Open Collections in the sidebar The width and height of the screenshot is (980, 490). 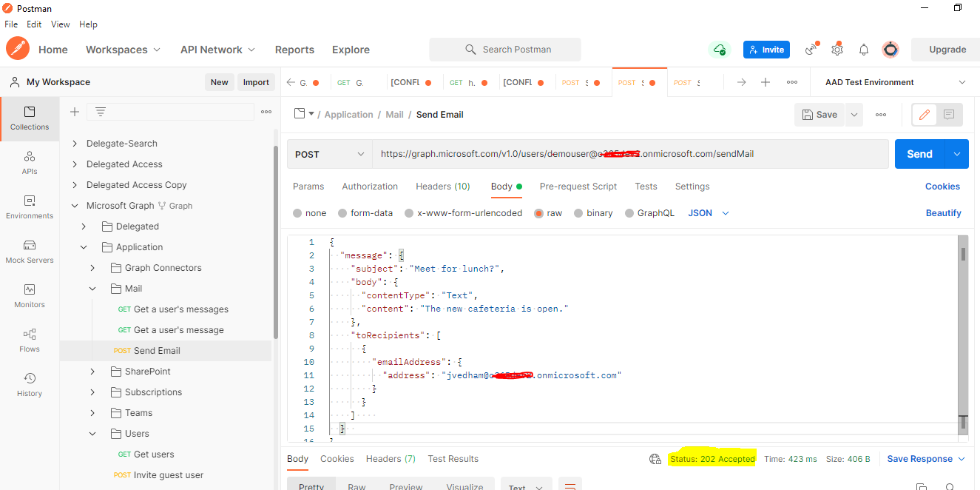click(30, 118)
